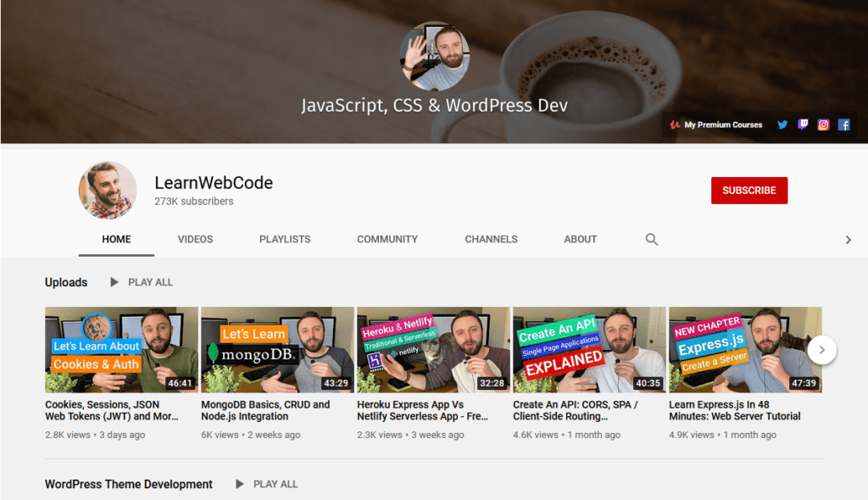The height and width of the screenshot is (500, 868).
Task: Click the 43:29 duration badge
Action: [336, 383]
